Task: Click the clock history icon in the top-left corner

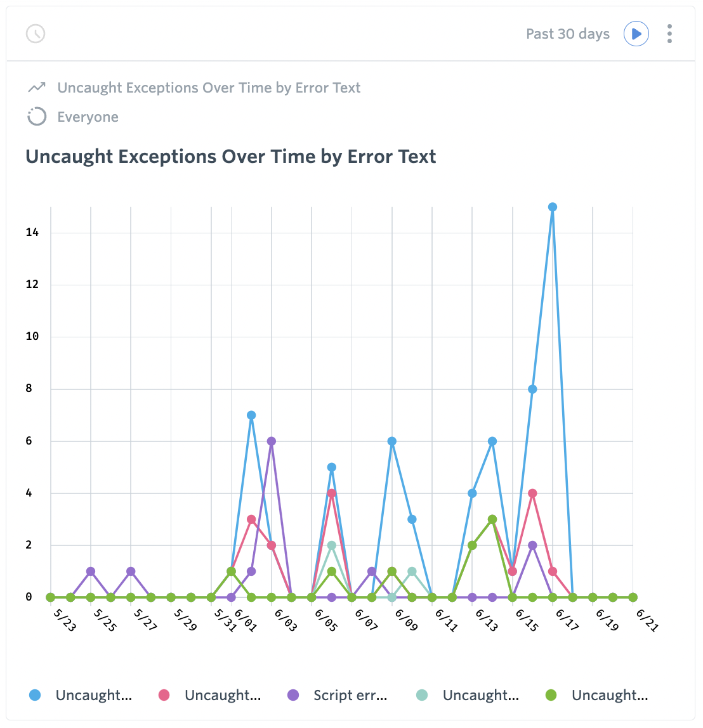Action: click(x=36, y=34)
